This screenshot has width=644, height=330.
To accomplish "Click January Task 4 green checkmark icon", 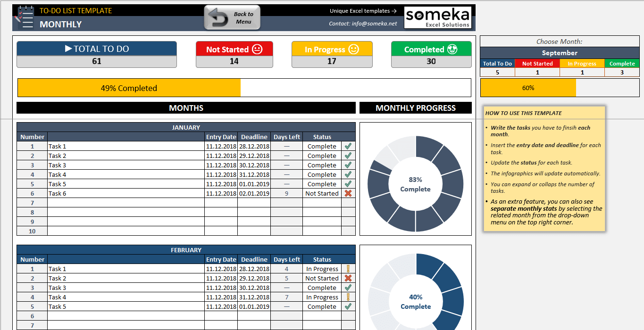I will [x=348, y=174].
